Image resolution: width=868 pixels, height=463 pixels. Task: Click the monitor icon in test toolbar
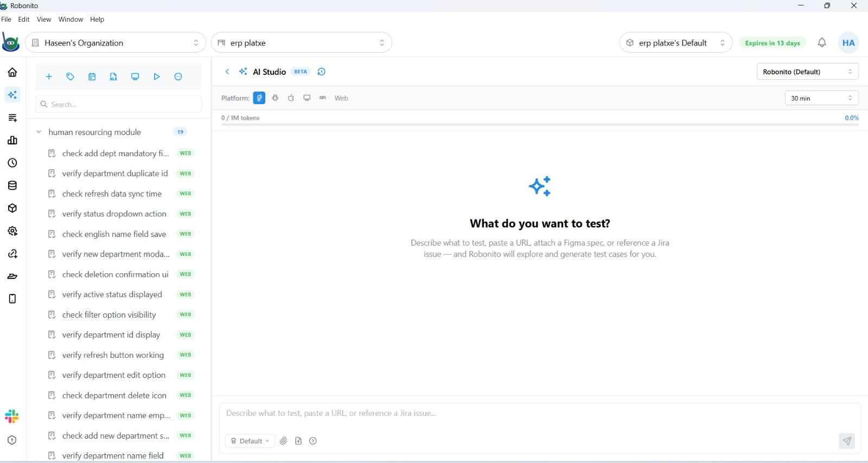coord(135,76)
